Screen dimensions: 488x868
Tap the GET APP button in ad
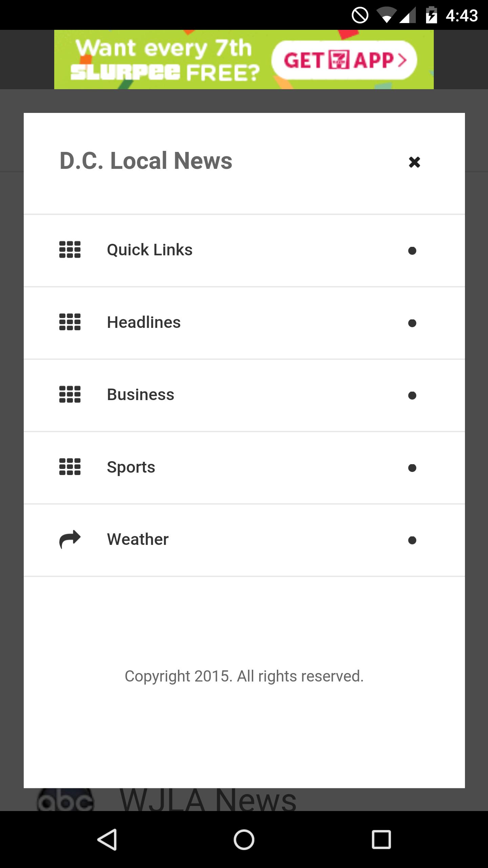pyautogui.click(x=344, y=60)
